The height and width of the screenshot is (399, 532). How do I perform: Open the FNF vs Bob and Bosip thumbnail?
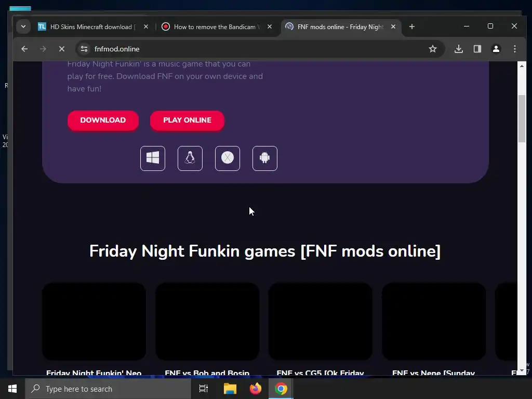pyautogui.click(x=207, y=321)
